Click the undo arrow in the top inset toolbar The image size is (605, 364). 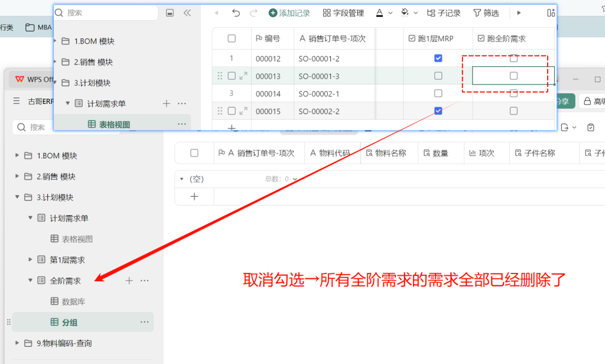tap(236, 13)
